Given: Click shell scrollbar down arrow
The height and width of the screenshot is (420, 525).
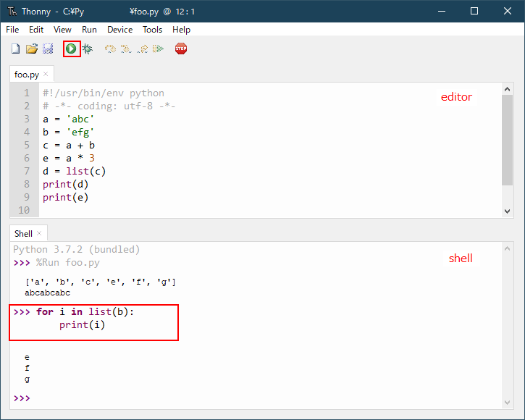Looking at the screenshot, I should (x=507, y=402).
